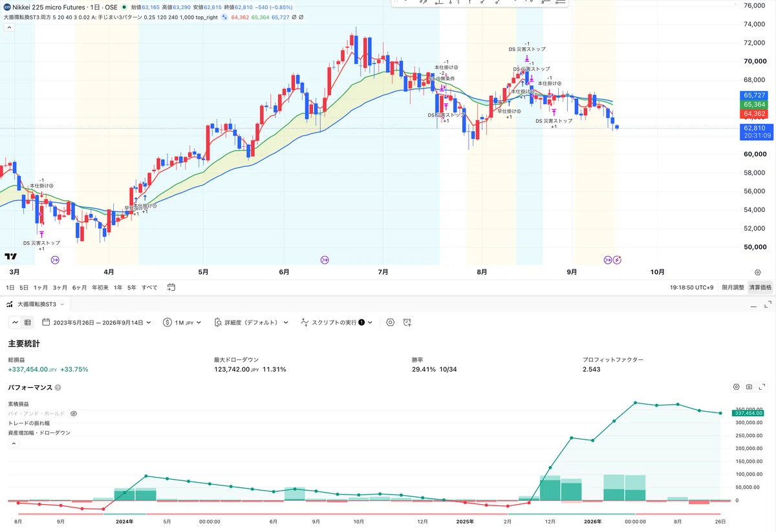Open the contract rollover marker in June

pos(325,260)
